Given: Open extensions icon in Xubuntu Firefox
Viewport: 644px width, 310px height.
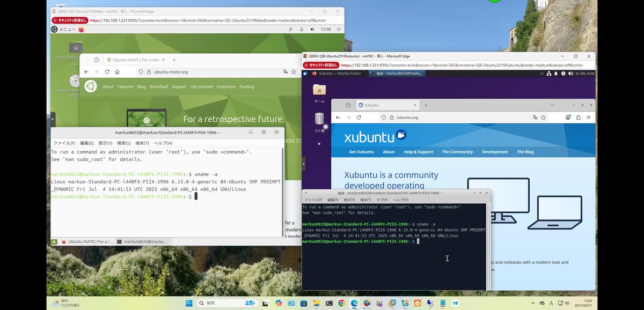Looking at the screenshot, I should (x=579, y=117).
